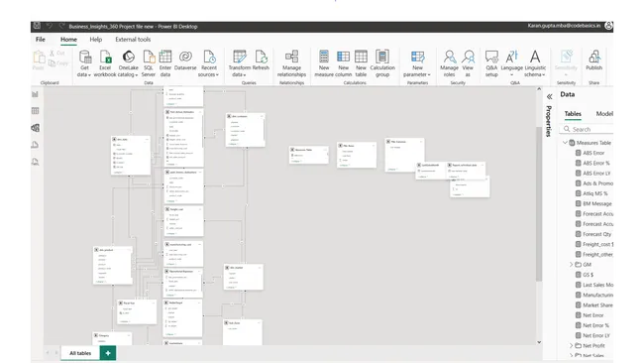Create a New measure
644x363 pixels.
pyautogui.click(x=324, y=63)
